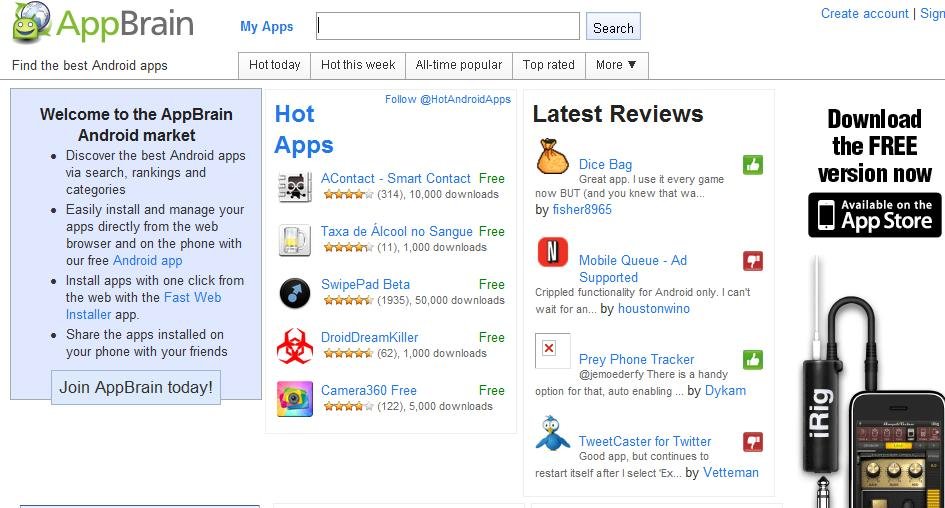Open the Top rated tab
945x508 pixels.
548,65
